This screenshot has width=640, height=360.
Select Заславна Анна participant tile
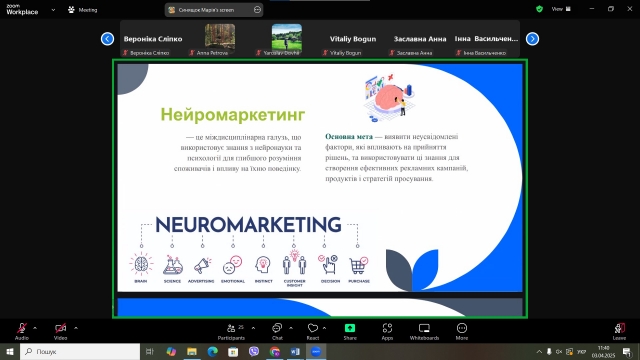click(420, 39)
